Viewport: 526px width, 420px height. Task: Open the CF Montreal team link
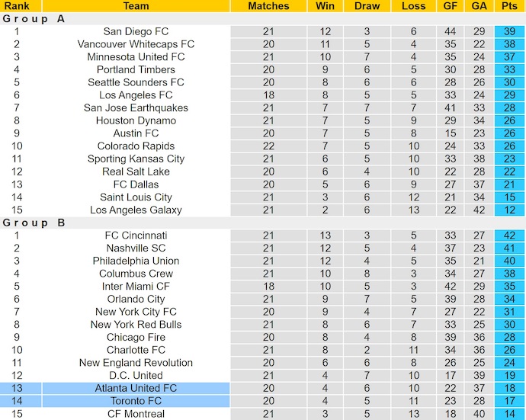[136, 414]
